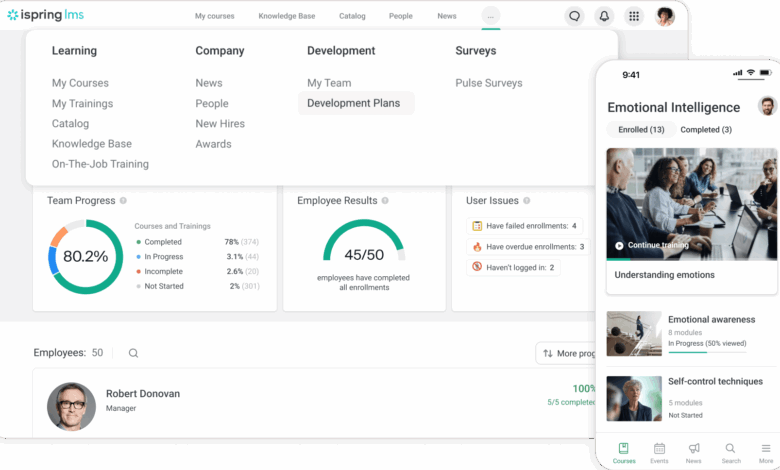780x470 pixels.
Task: Open Catalog in top navigation
Action: (x=352, y=16)
